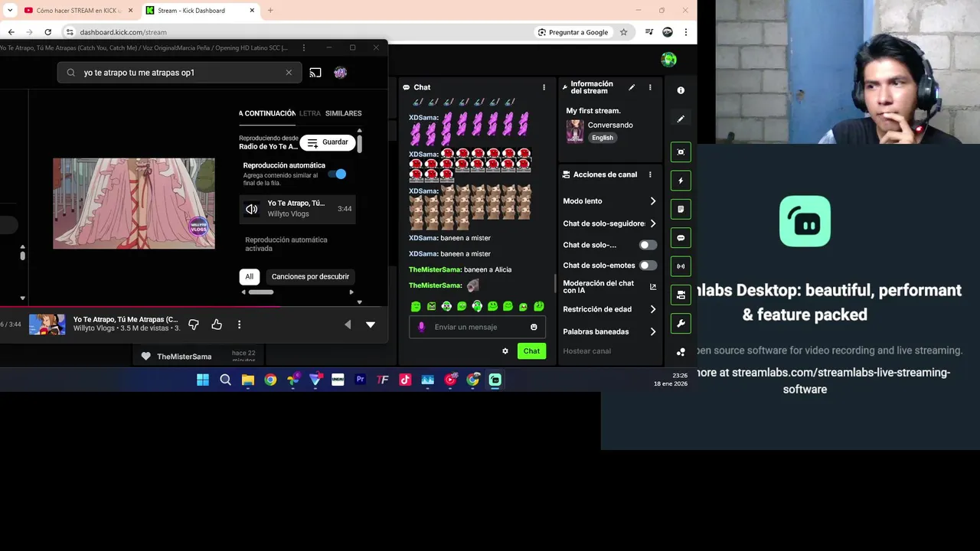Expand Chat de solo-seguidores options
Viewport: 980px width, 551px height.
(x=653, y=223)
